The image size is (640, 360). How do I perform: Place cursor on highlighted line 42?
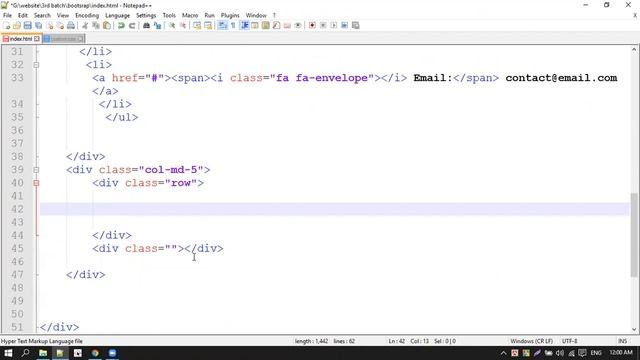335,209
